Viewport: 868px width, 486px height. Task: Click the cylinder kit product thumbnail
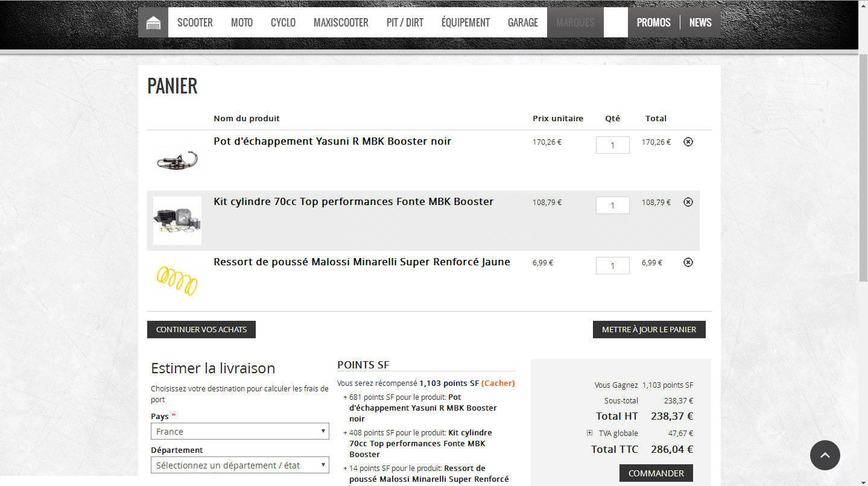pyautogui.click(x=177, y=221)
